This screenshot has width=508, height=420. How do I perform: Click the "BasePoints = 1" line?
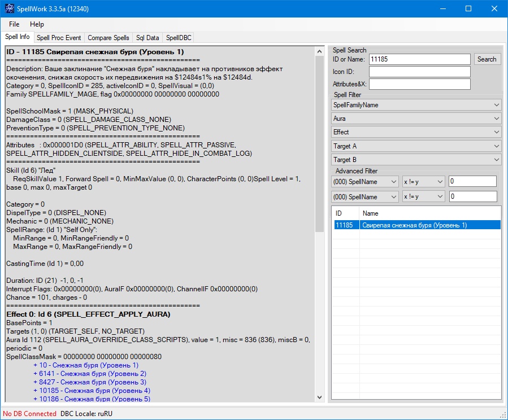(x=29, y=322)
